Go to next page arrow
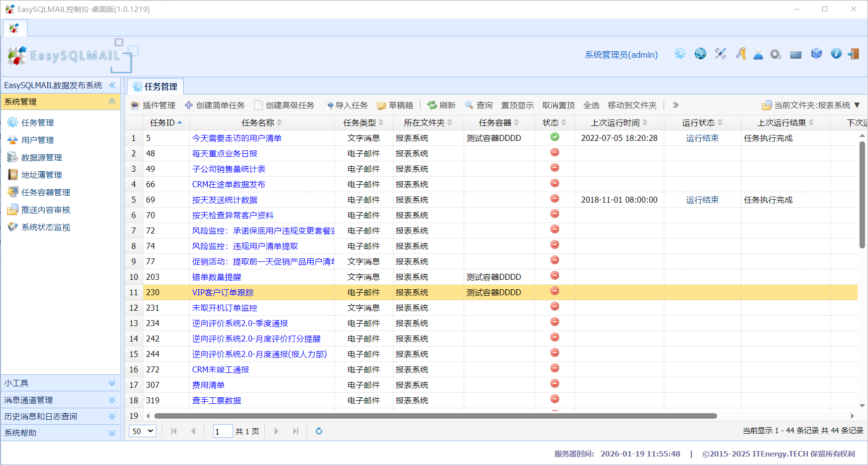This screenshot has height=465, width=868. [276, 431]
